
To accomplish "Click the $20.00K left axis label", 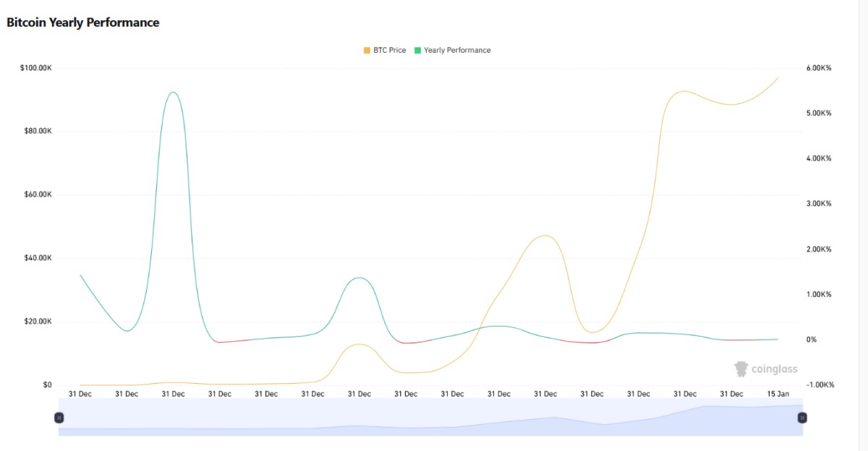I will pyautogui.click(x=37, y=321).
